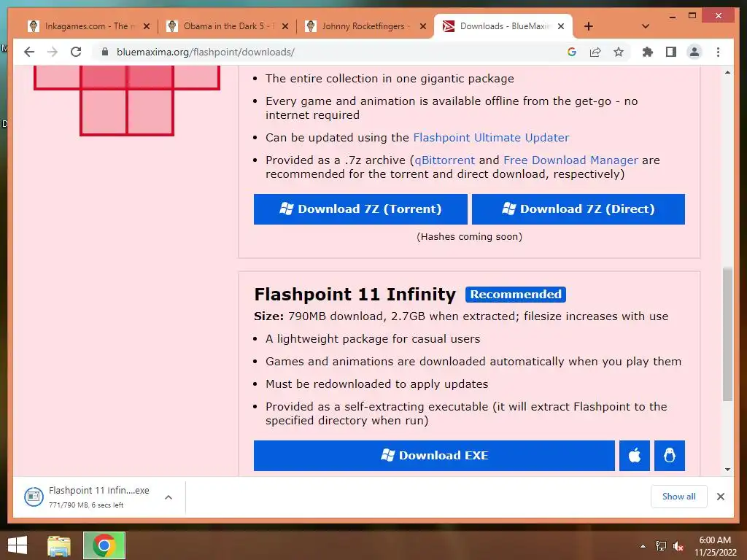Click the "(Hashes coming soon)" text
The height and width of the screenshot is (560, 747).
469,237
